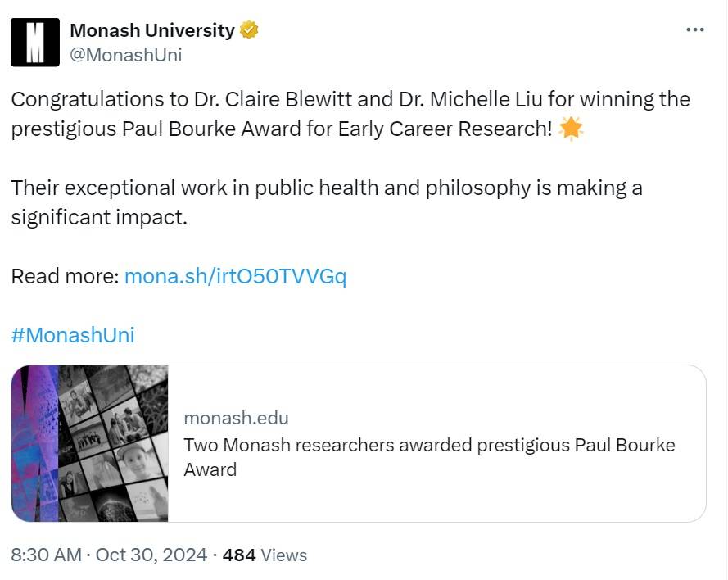Click the monash.edu domain in card
Screen dimensions: 728x580
coord(236,418)
